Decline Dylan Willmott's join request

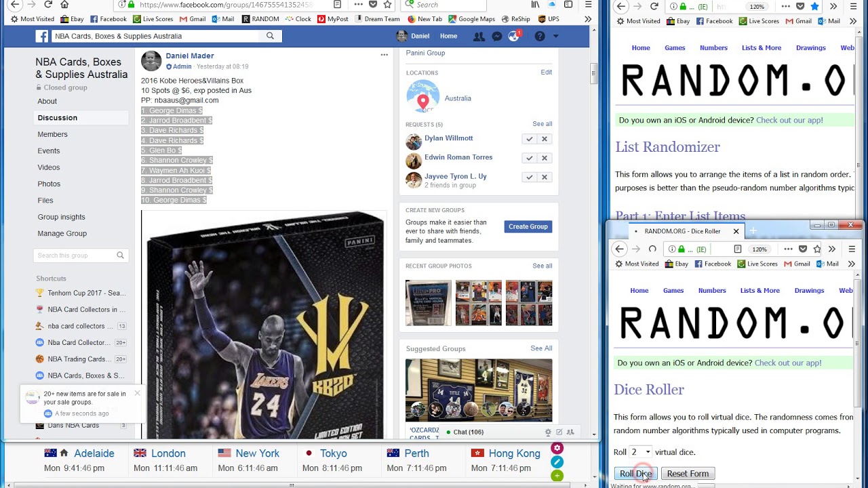click(544, 139)
